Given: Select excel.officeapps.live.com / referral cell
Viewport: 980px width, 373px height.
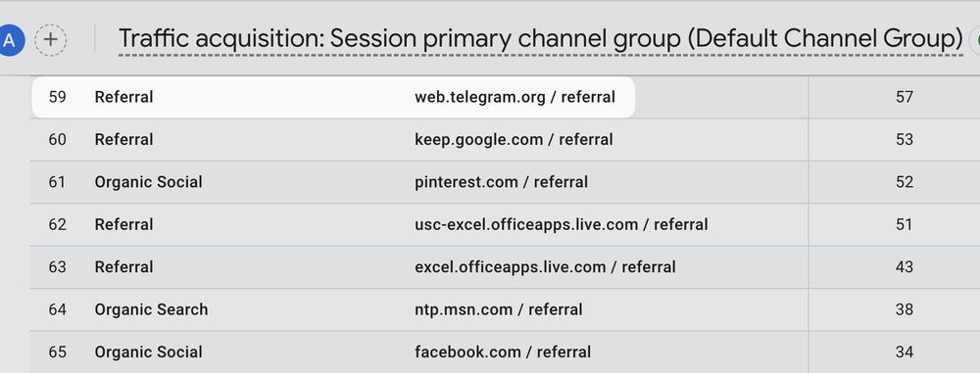Looking at the screenshot, I should coord(545,267).
